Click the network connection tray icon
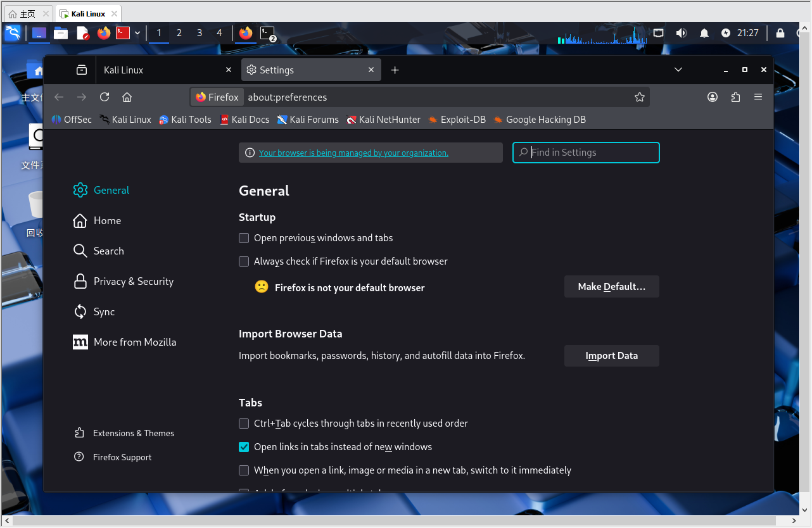The image size is (812, 528). click(x=659, y=33)
